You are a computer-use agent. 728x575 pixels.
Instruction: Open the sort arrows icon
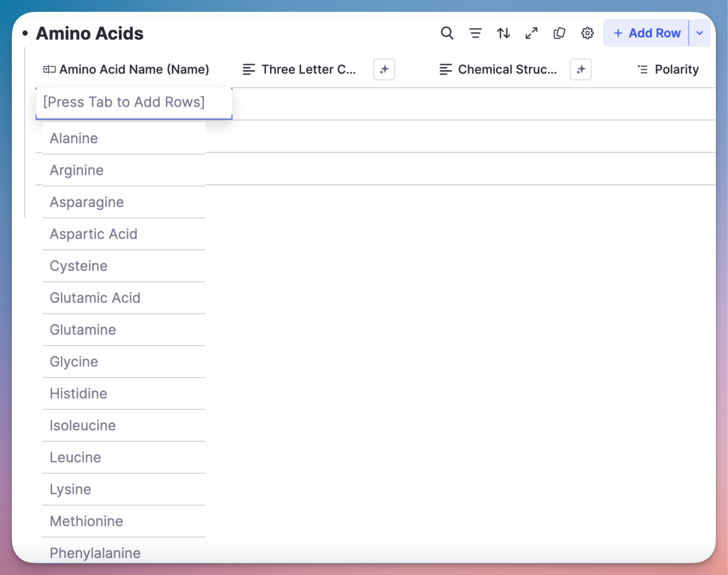[x=503, y=33]
